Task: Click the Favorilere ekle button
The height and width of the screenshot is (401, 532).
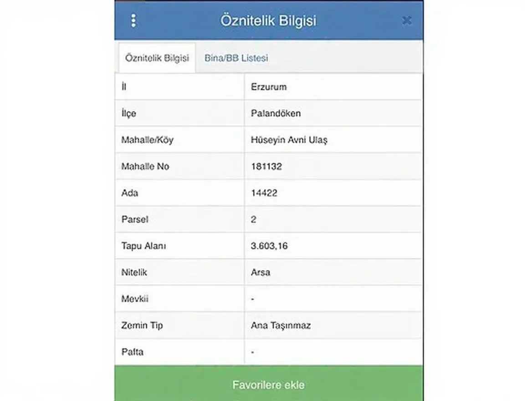Action: (x=269, y=384)
